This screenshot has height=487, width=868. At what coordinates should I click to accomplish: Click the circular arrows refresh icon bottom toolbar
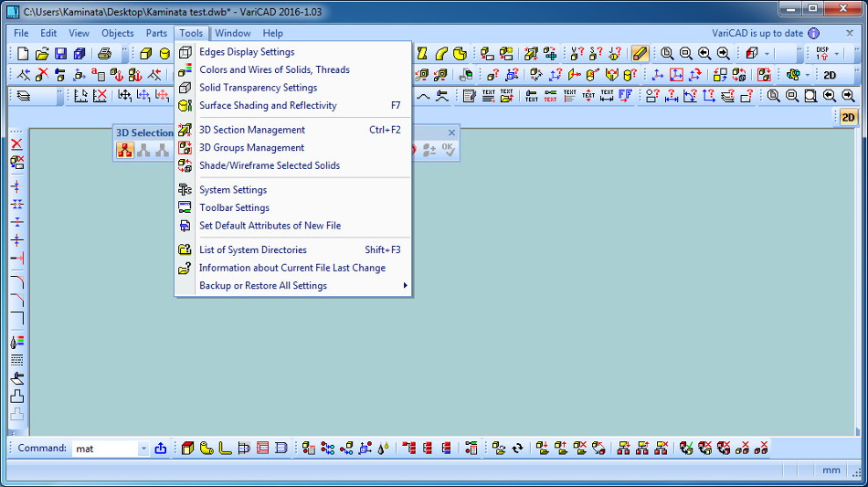point(517,449)
